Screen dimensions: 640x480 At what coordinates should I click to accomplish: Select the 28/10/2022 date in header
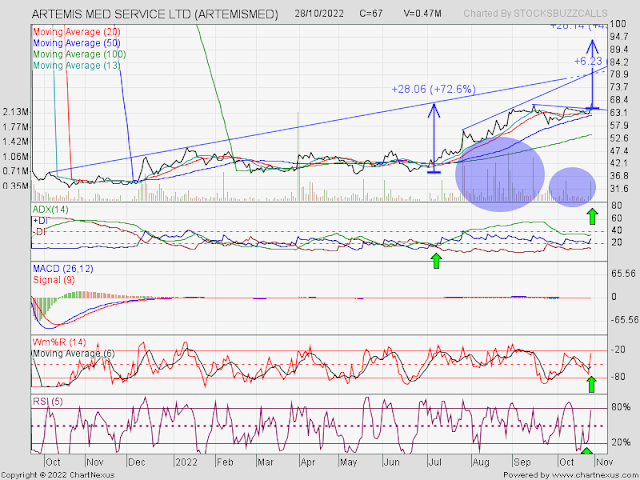319,13
